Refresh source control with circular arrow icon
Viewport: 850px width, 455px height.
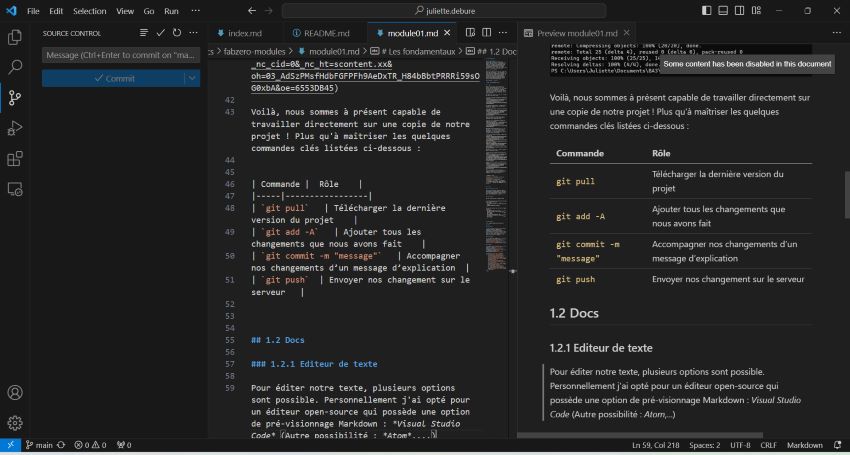[x=177, y=33]
